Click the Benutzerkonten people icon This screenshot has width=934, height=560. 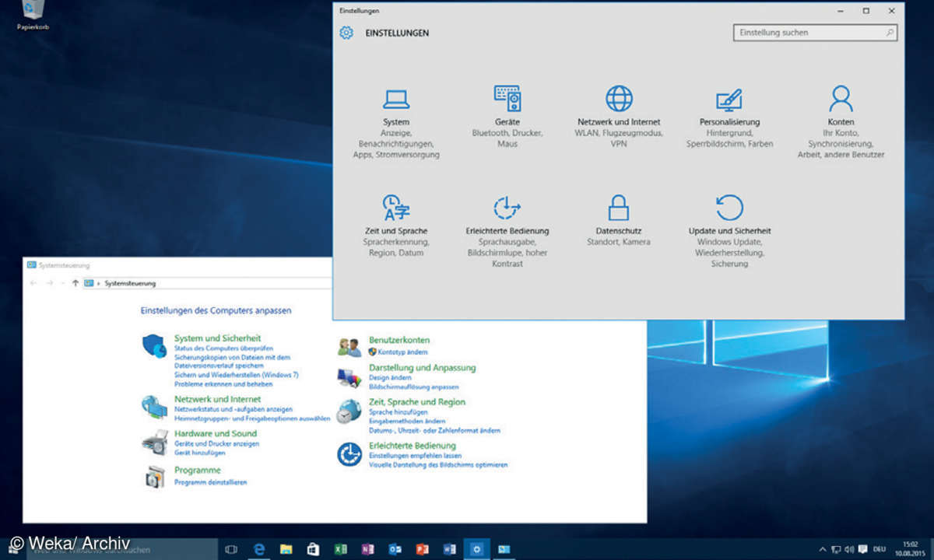[x=349, y=347]
